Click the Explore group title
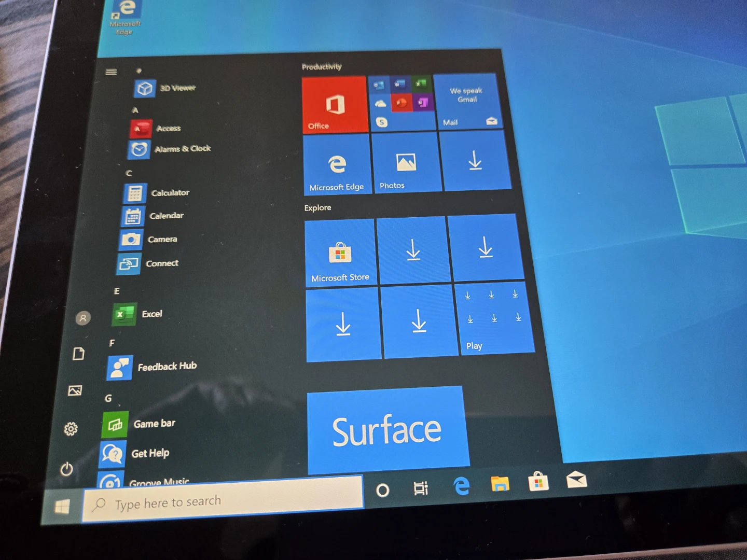Screen dimensions: 747x560 (x=317, y=207)
